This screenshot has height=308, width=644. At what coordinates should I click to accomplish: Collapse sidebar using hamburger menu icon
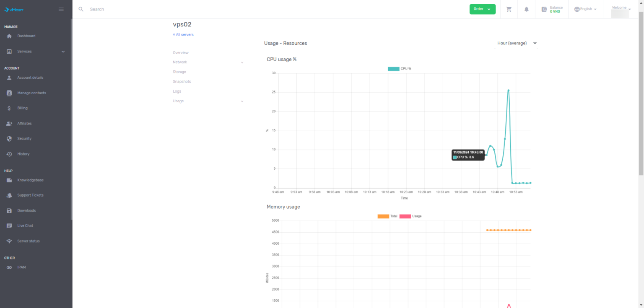(61, 9)
